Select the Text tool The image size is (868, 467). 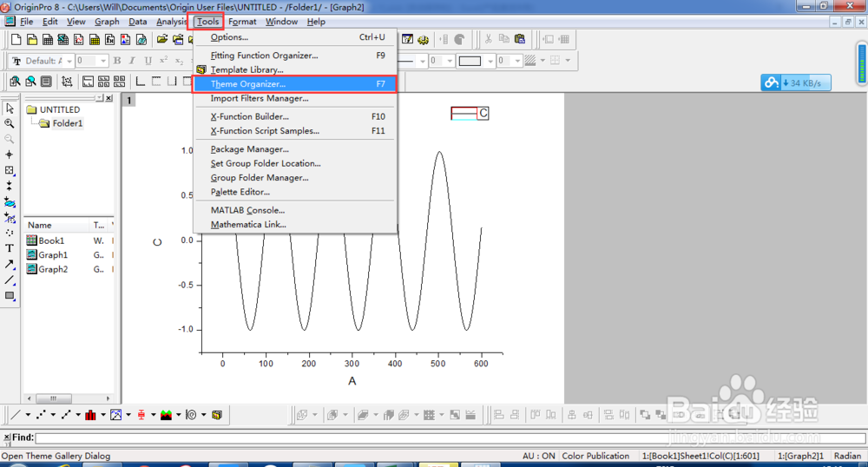10,248
